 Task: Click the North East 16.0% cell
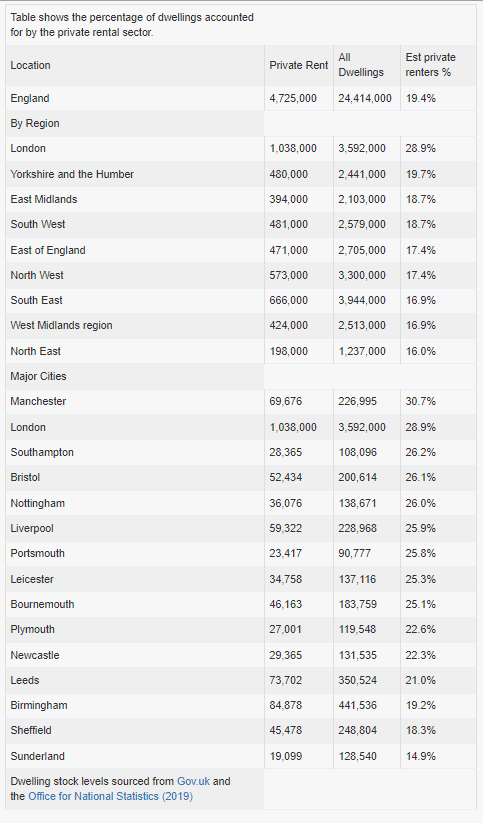[x=421, y=351]
